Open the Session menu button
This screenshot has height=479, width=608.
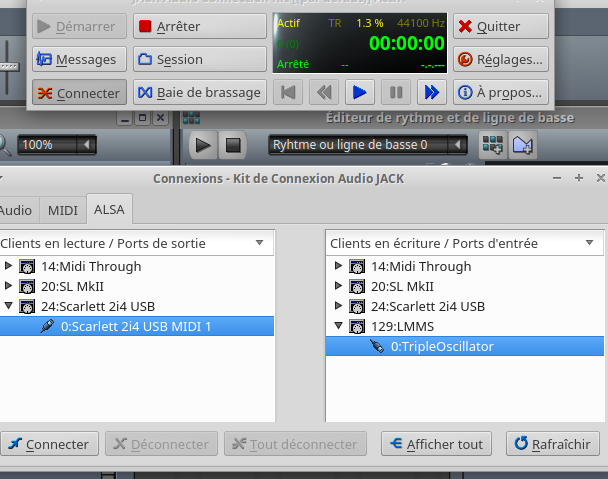tap(200, 59)
